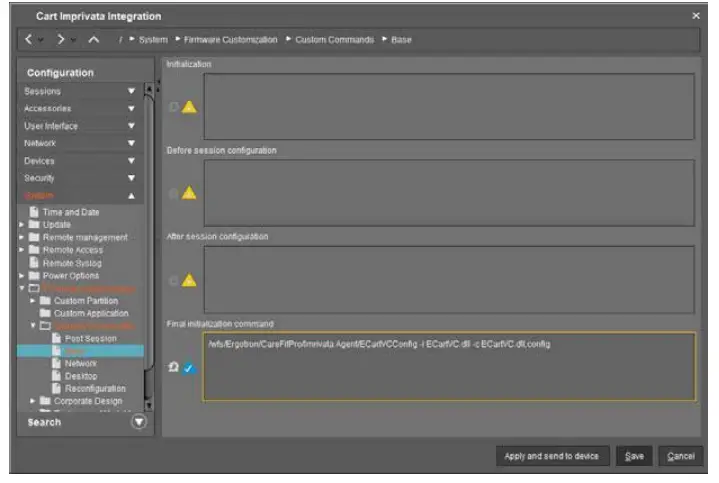Click the Remote Syslog page icon
The height and width of the screenshot is (483, 719).
click(x=34, y=263)
